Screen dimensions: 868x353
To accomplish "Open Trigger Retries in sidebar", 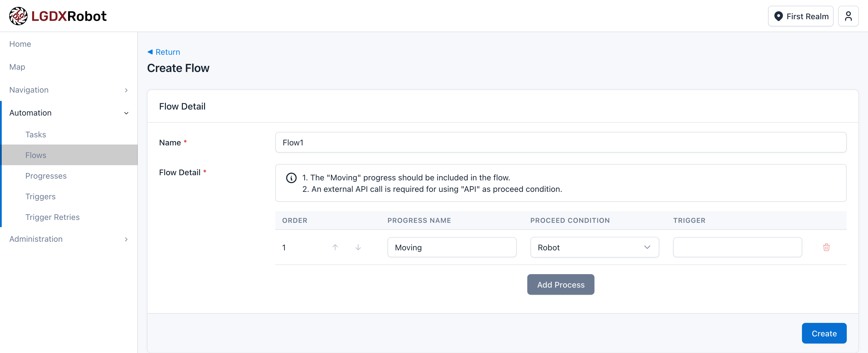I will [x=52, y=217].
